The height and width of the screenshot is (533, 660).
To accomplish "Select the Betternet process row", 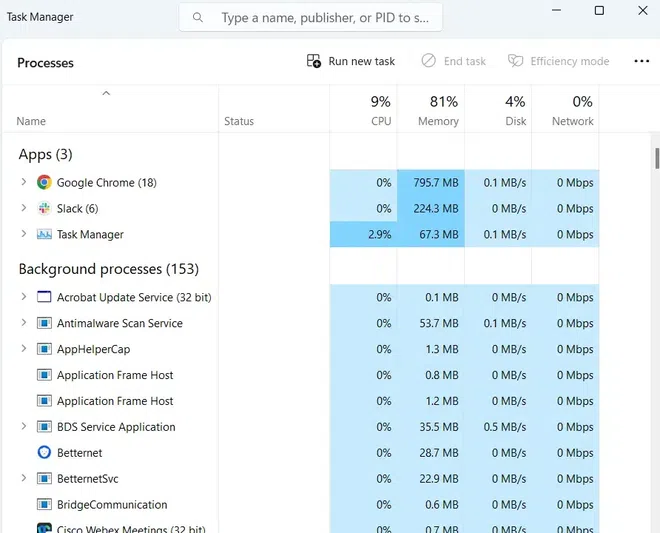I will click(301, 453).
